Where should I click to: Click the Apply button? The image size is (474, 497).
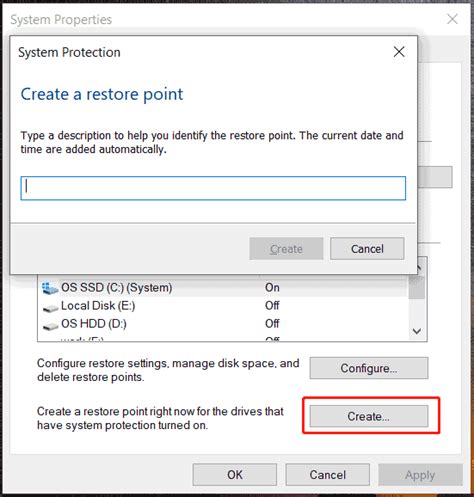(x=420, y=475)
